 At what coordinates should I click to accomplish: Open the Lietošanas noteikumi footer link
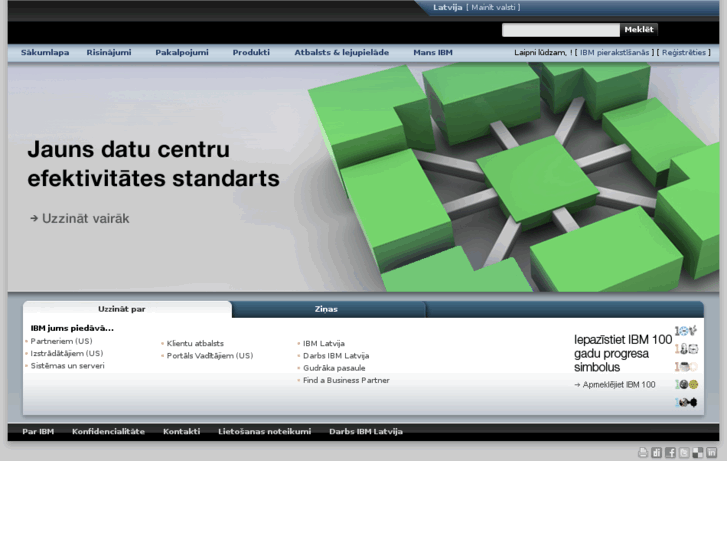[265, 431]
